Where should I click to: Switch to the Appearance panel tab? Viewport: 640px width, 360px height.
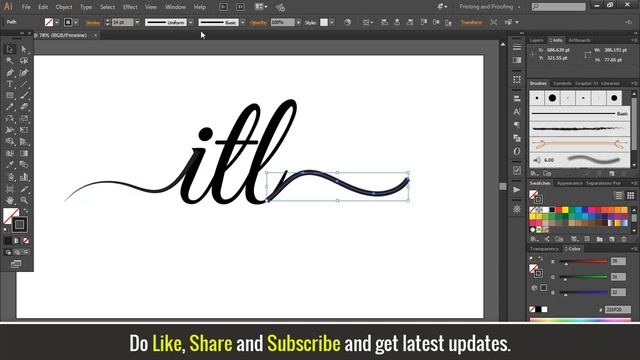pos(569,183)
